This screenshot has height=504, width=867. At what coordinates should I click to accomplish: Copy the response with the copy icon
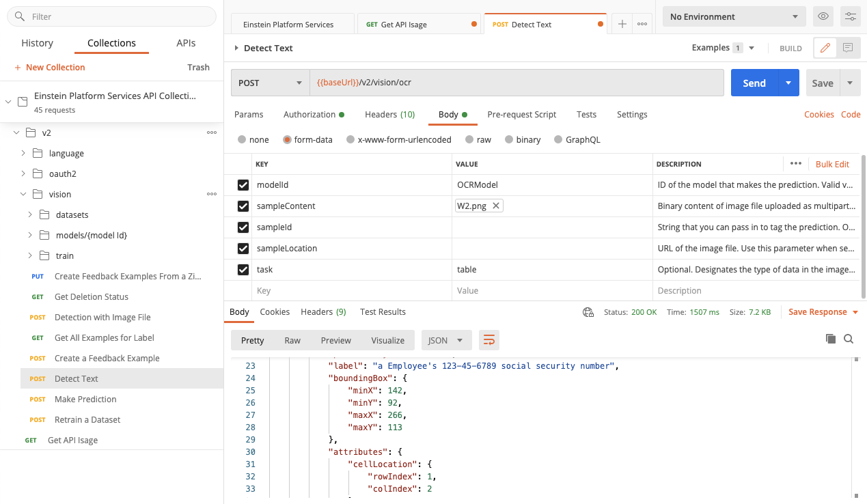831,339
